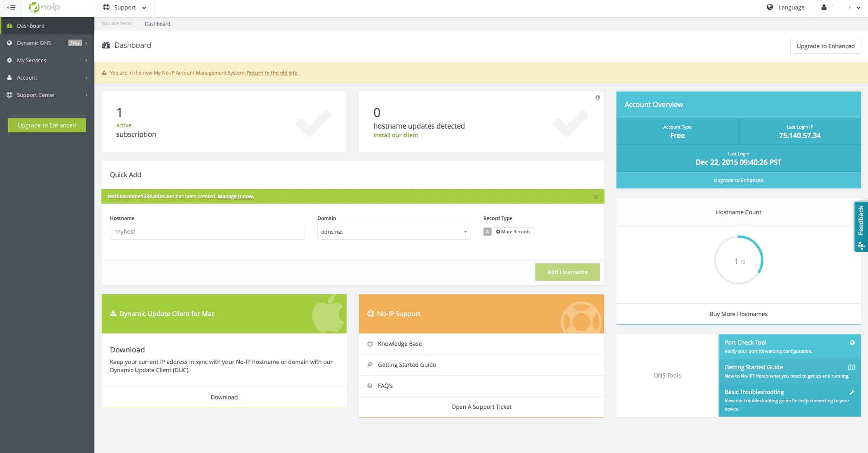The width and height of the screenshot is (868, 453).
Task: Click the Dashboard gauge icon in sidebar
Action: click(9, 26)
